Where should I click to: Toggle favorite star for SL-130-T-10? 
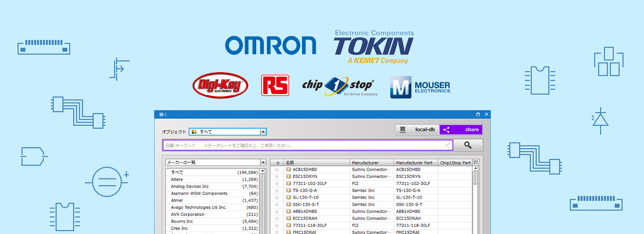(277, 197)
